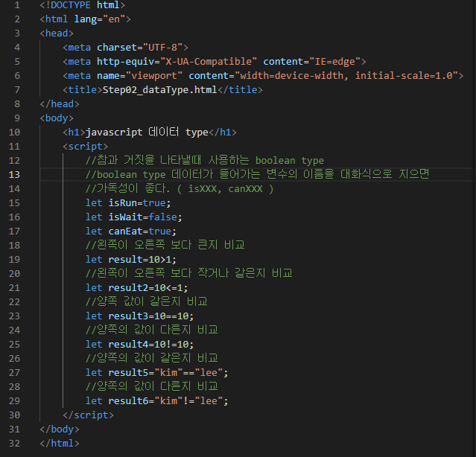
Task: Click the value true on the canEat line
Action: pos(159,231)
